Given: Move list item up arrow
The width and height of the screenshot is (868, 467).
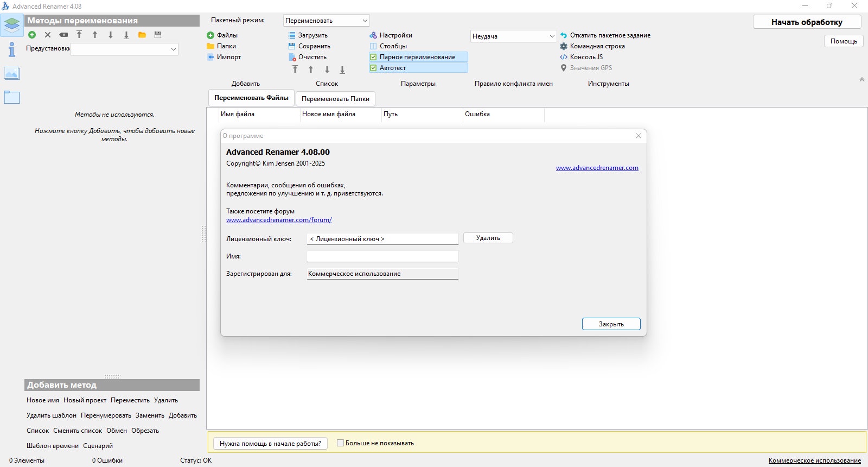Looking at the screenshot, I should 311,70.
